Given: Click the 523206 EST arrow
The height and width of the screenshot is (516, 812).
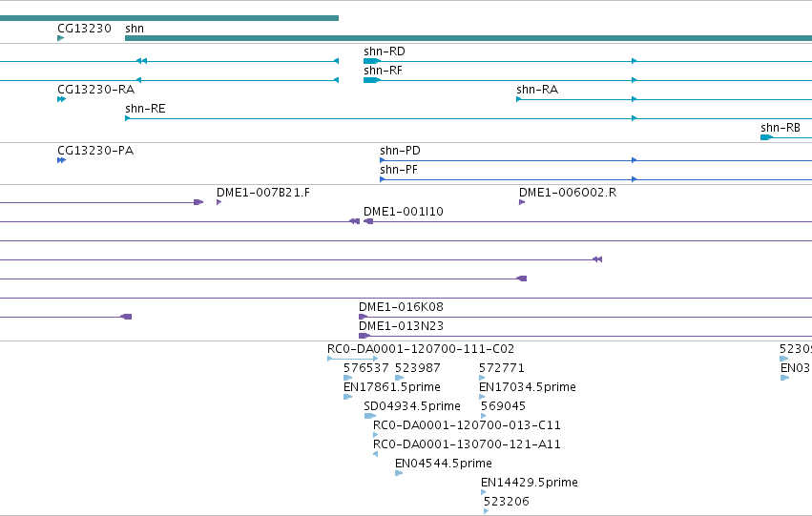Looking at the screenshot, I should 487,511.
